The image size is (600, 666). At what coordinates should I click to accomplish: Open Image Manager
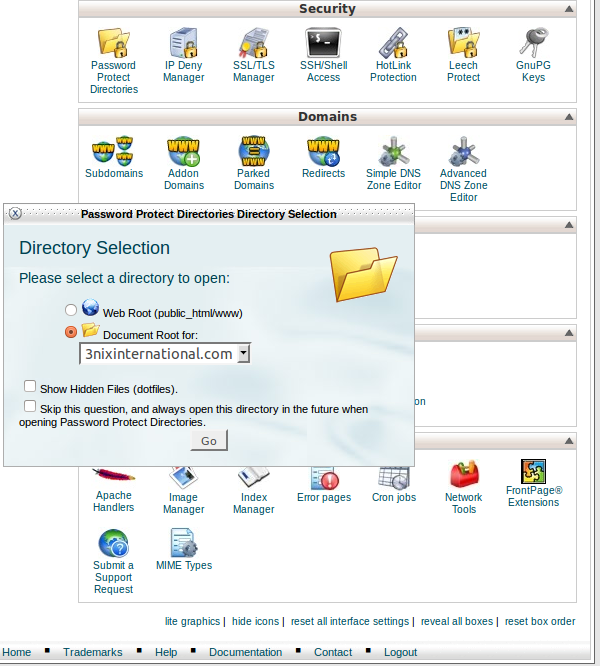tap(183, 491)
